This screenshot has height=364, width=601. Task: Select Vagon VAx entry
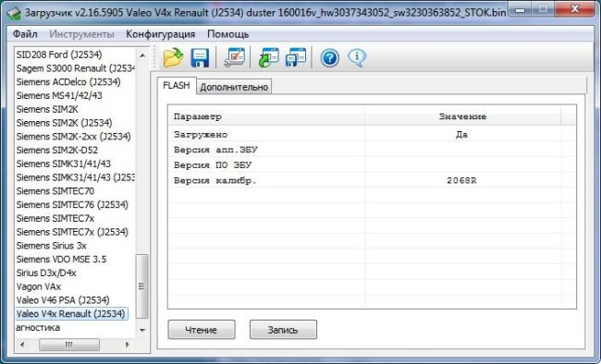(x=38, y=286)
